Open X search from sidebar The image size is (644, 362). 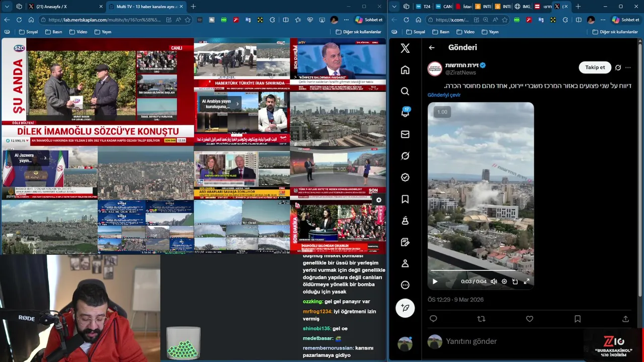[405, 91]
